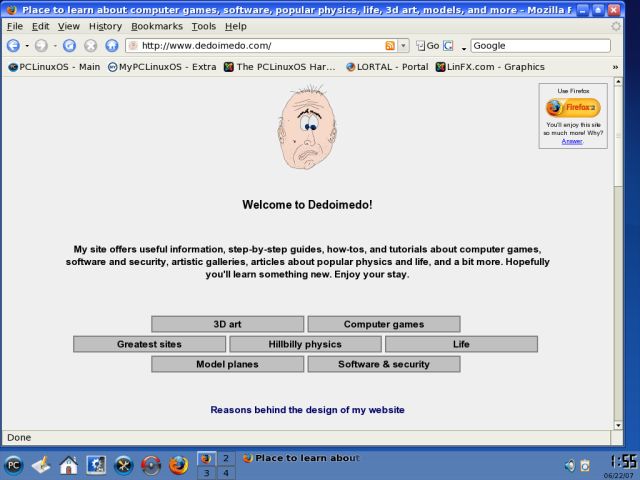Viewport: 640px width, 480px height.
Task: Switch to virtual desktop 1
Action: pyautogui.click(x=207, y=458)
